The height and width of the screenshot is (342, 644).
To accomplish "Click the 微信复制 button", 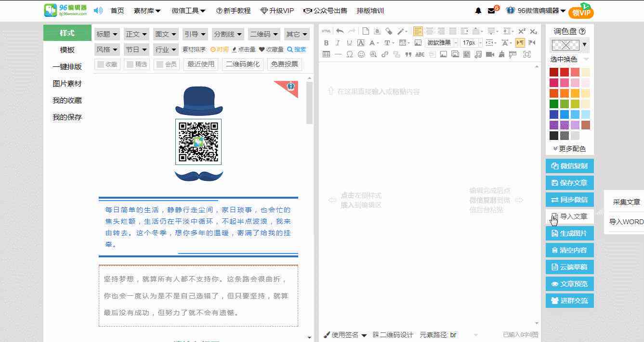I will pyautogui.click(x=570, y=166).
